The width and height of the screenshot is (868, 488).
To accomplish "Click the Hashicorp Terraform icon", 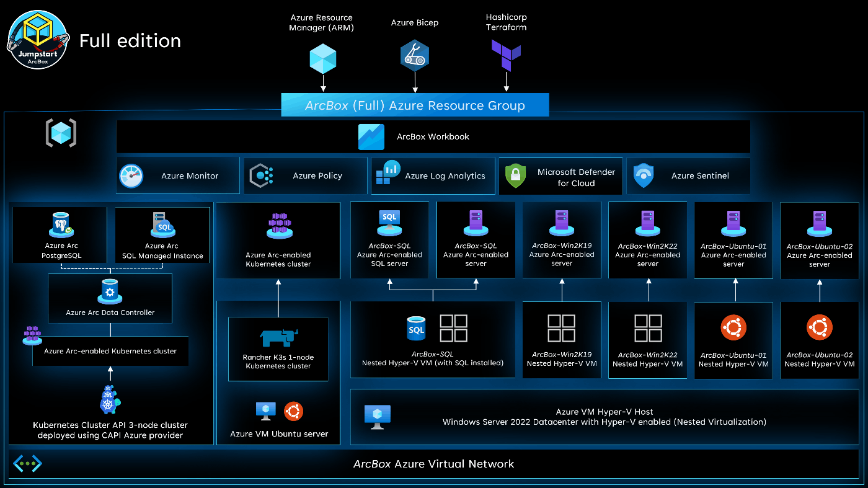I will (506, 55).
